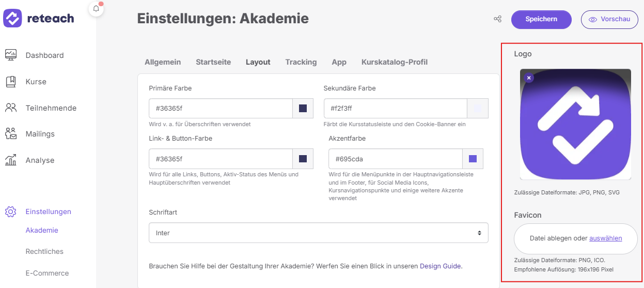The height and width of the screenshot is (288, 644).
Task: Click the Dashboard monitor icon
Action: pyautogui.click(x=11, y=55)
